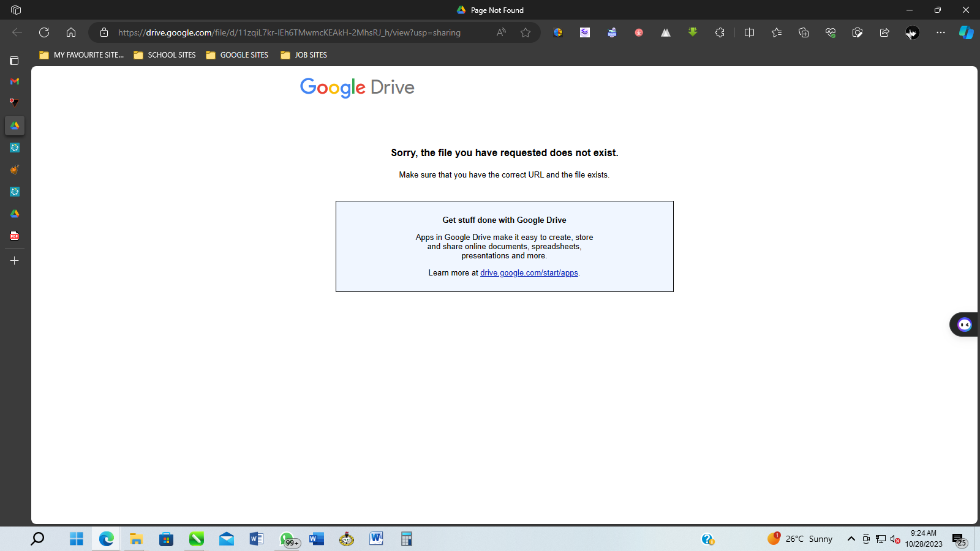Open the Favorites list button
This screenshot has width=980, height=551.
(777, 32)
